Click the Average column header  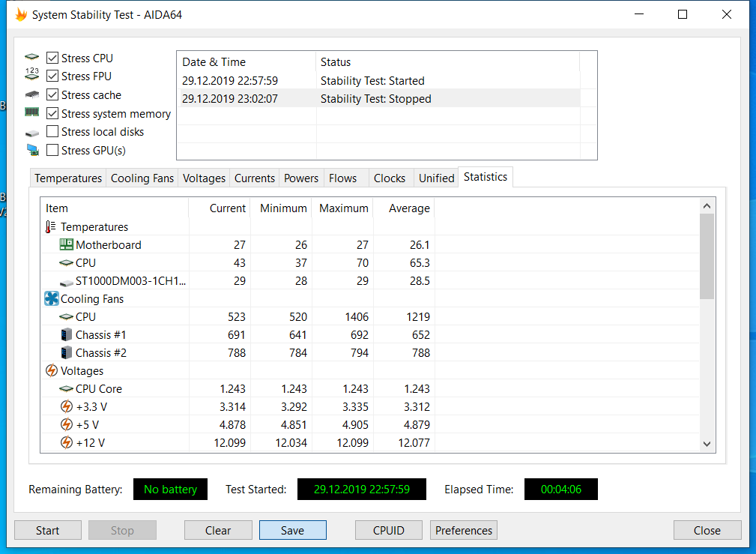tap(404, 208)
